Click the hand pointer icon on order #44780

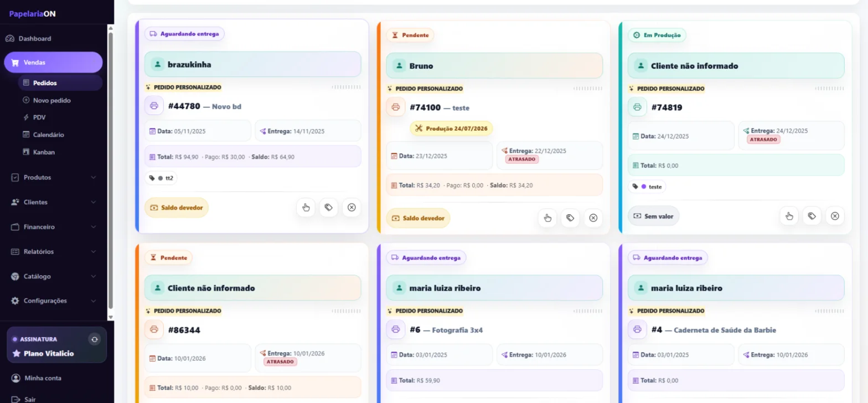(306, 208)
